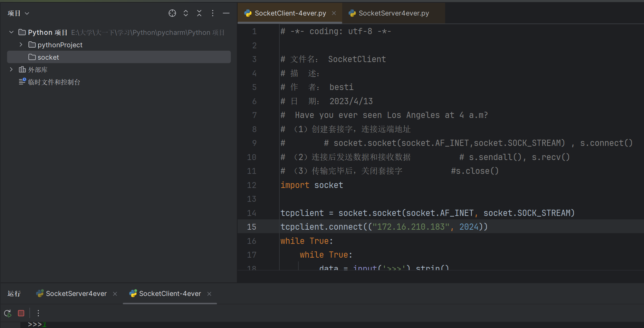Image resolution: width=644 pixels, height=328 pixels.
Task: Click line 12 import socket statement
Action: point(311,185)
